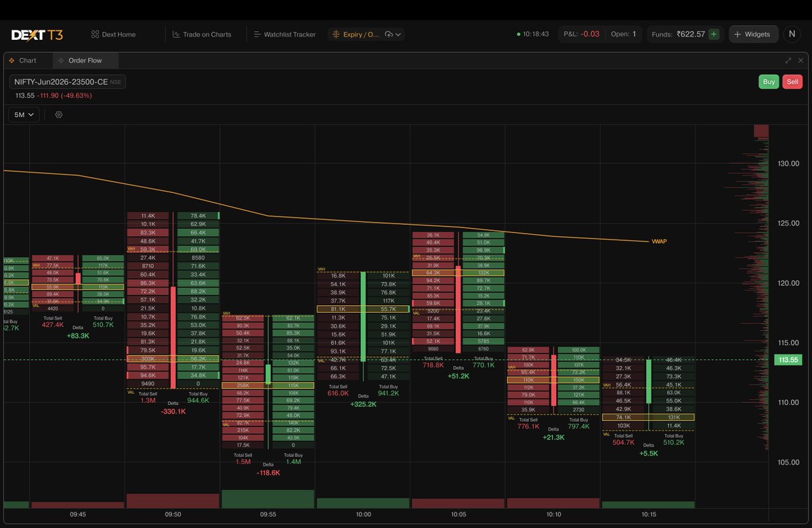Screen dimensions: 812x528
Task: Click the expand panel fullscreen icon
Action: click(x=788, y=60)
